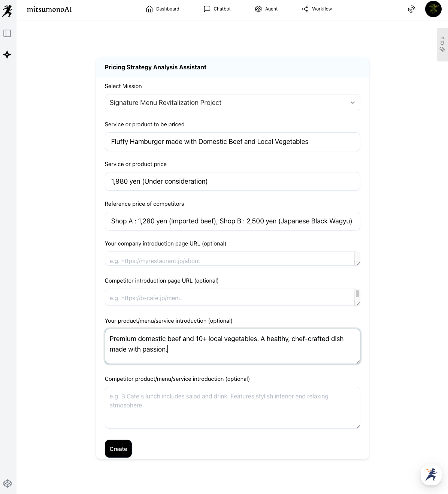The height and width of the screenshot is (494, 448).
Task: Click the competitor product introduction textarea
Action: click(x=233, y=408)
